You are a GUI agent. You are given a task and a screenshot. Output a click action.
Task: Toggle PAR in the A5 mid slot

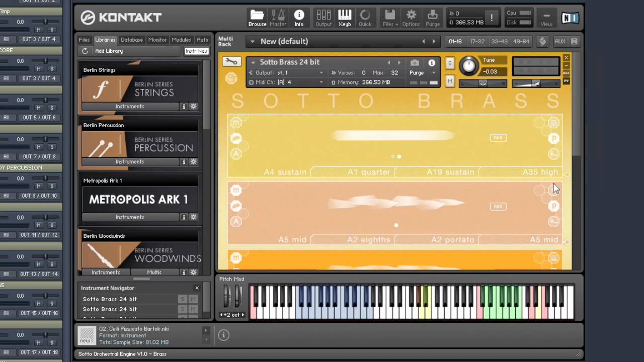[x=498, y=206]
